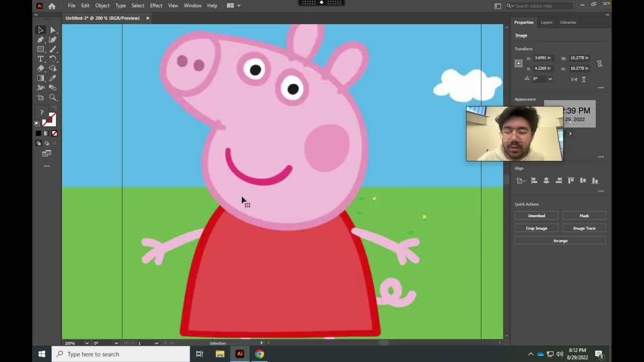Open artboard number dropdown
This screenshot has width=644, height=362.
(156, 343)
